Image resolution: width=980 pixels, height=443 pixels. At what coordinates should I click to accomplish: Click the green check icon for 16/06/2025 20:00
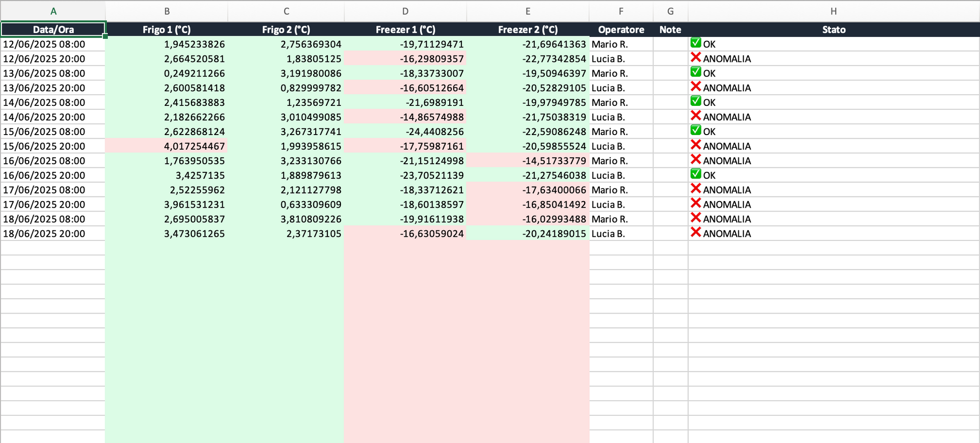click(695, 174)
